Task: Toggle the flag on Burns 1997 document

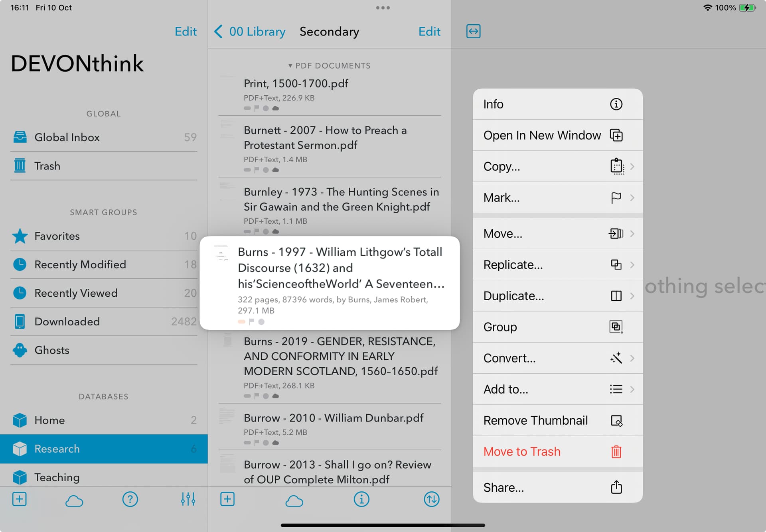Action: 251,321
